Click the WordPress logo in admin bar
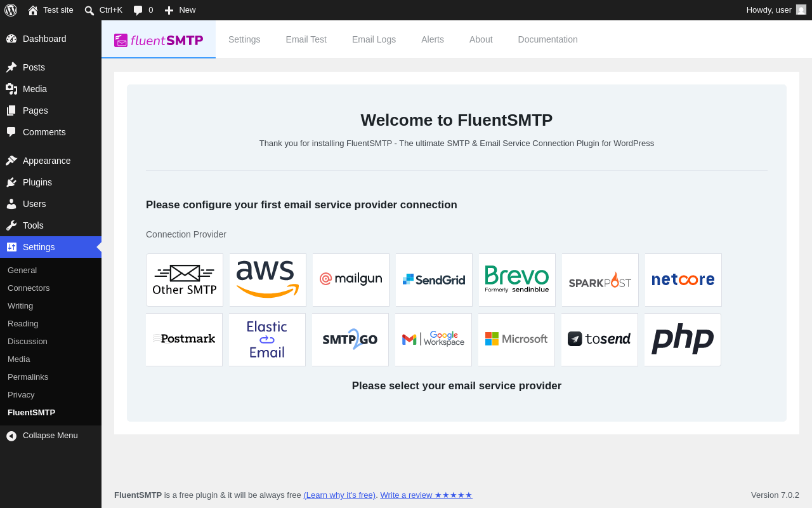Viewport: 812px width, 508px height. tap(11, 10)
